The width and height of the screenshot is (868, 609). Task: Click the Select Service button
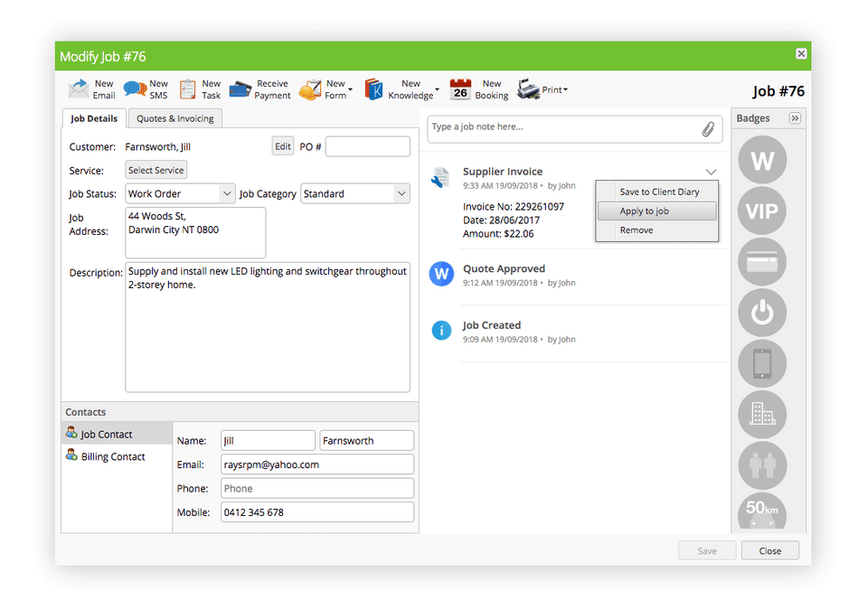point(156,171)
